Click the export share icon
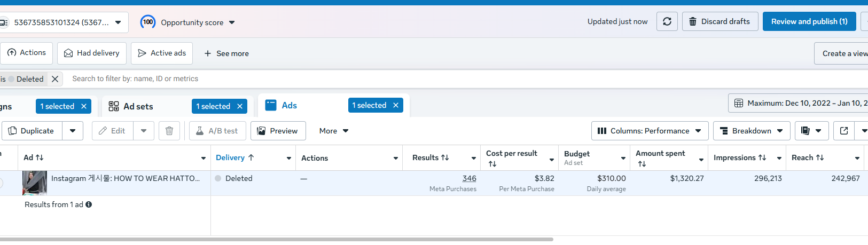The width and height of the screenshot is (868, 245). pyautogui.click(x=844, y=131)
